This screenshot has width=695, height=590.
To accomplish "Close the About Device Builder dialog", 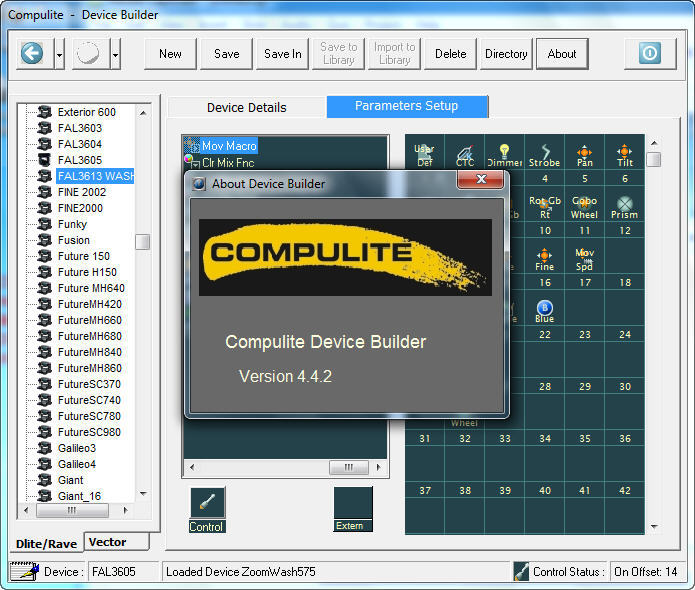I will pos(480,179).
